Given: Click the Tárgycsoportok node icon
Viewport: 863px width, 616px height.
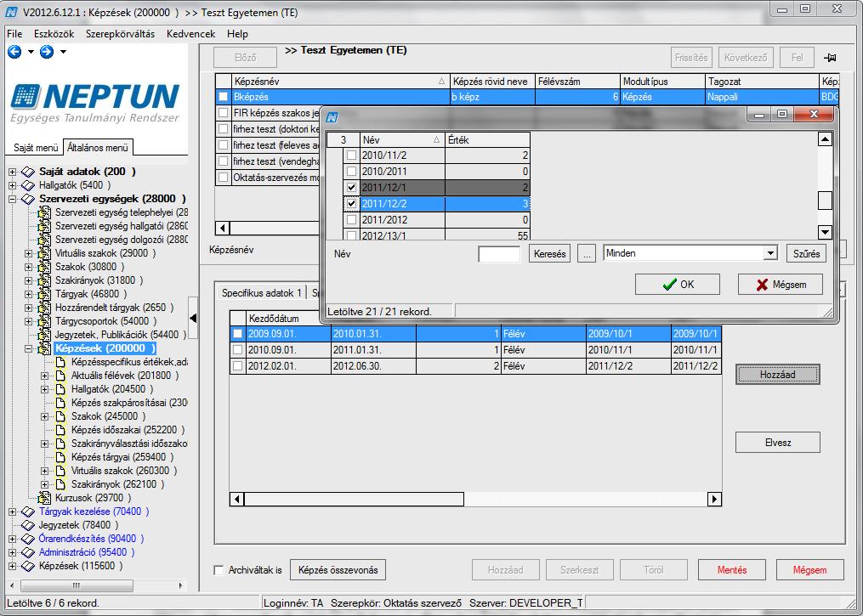Looking at the screenshot, I should (x=44, y=321).
